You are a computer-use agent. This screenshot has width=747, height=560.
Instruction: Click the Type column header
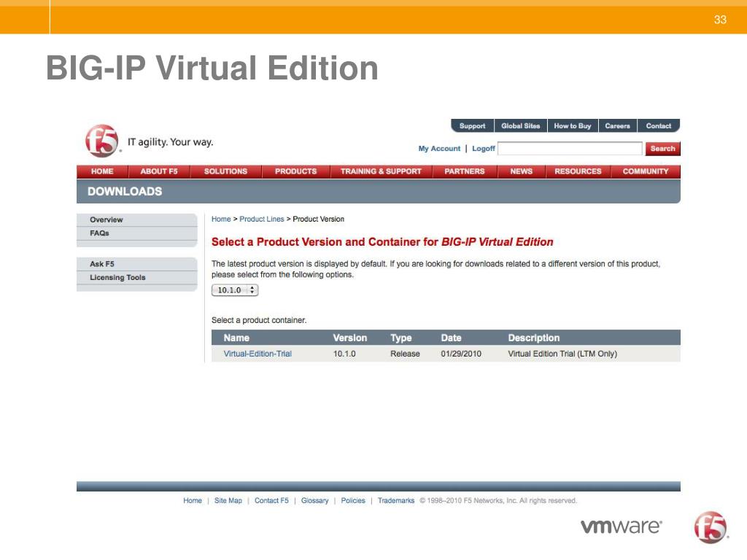(401, 338)
